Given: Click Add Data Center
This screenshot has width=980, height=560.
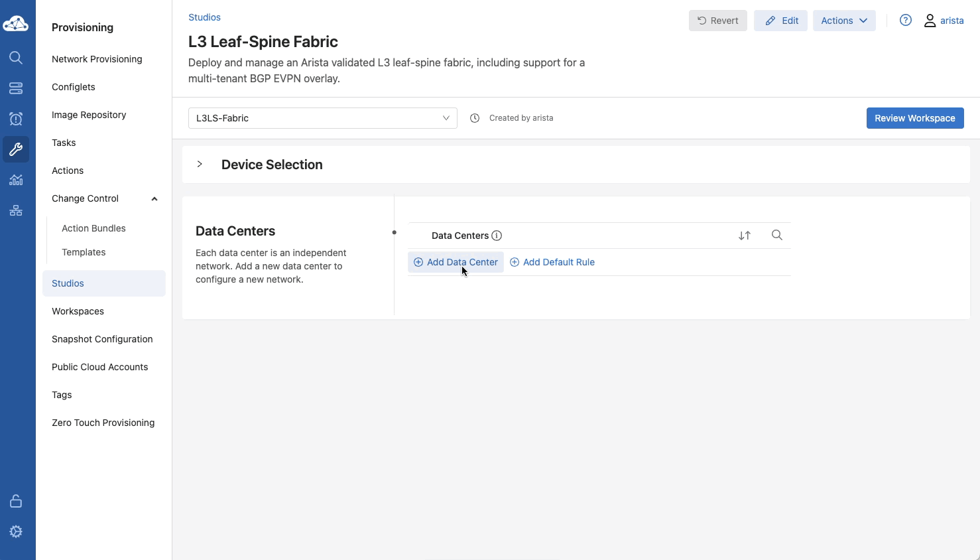Looking at the screenshot, I should coord(456,262).
